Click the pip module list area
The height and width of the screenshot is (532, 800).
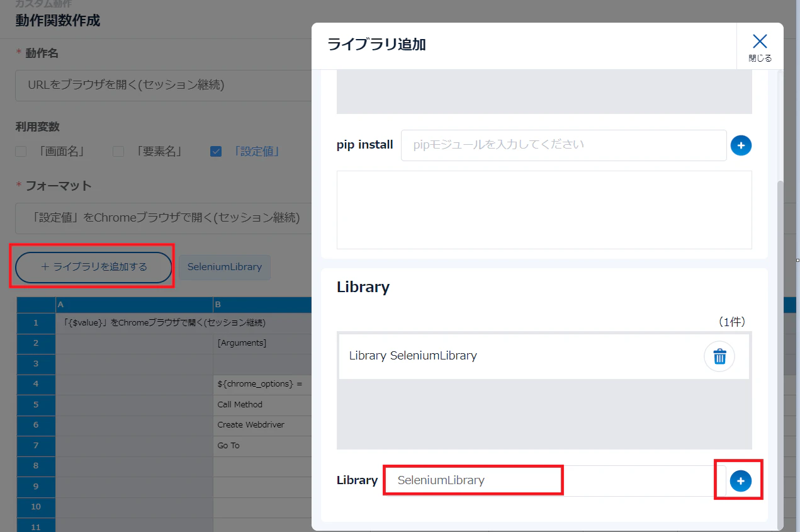pyautogui.click(x=544, y=210)
